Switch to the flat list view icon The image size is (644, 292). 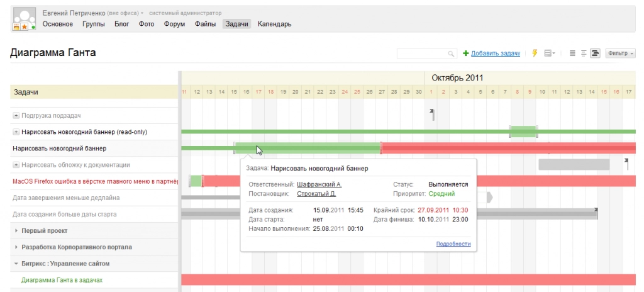click(x=572, y=53)
